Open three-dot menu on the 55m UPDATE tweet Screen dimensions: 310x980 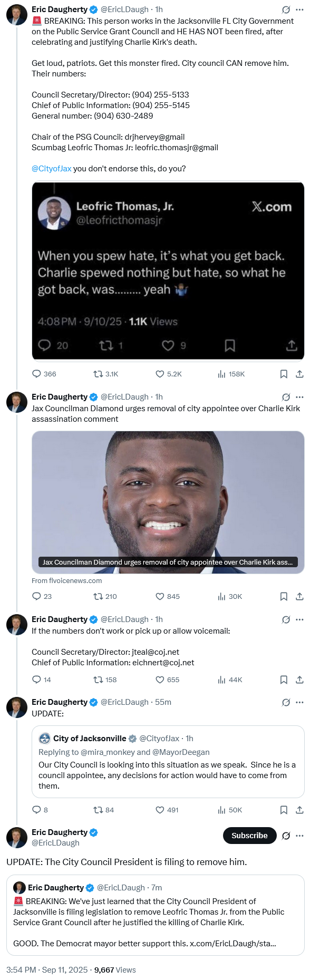point(299,702)
